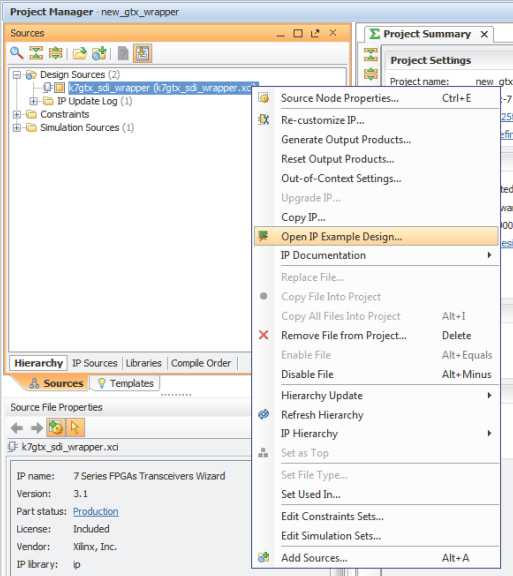The height and width of the screenshot is (576, 513).
Task: Click the Re-customize IP menu icon
Action: click(x=263, y=120)
